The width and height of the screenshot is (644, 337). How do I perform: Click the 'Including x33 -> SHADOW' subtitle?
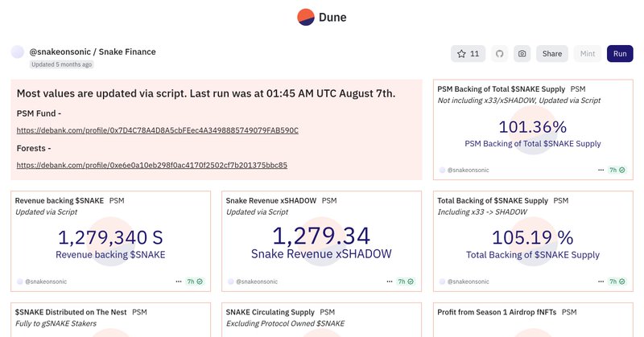point(481,212)
